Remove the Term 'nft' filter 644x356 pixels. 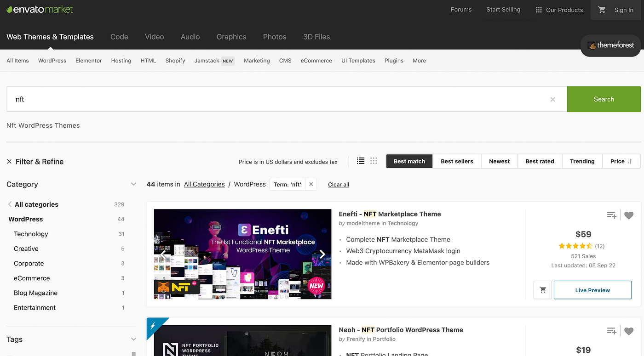coord(311,184)
